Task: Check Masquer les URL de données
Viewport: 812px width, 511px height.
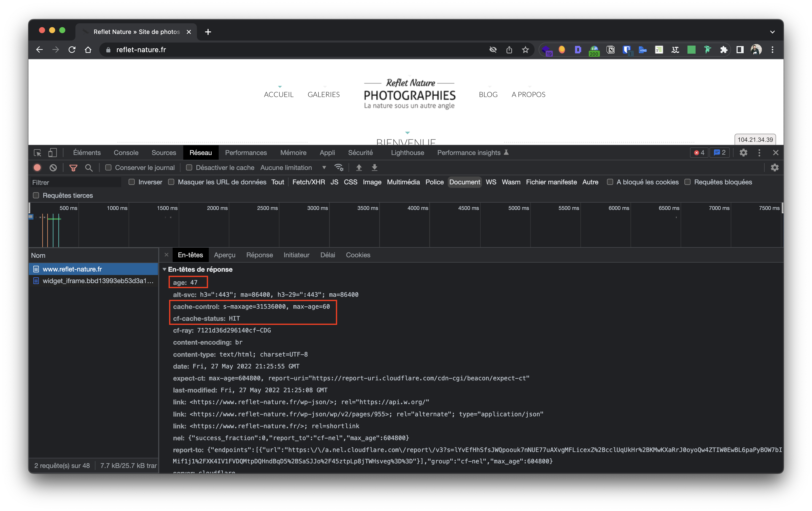Action: tap(171, 182)
